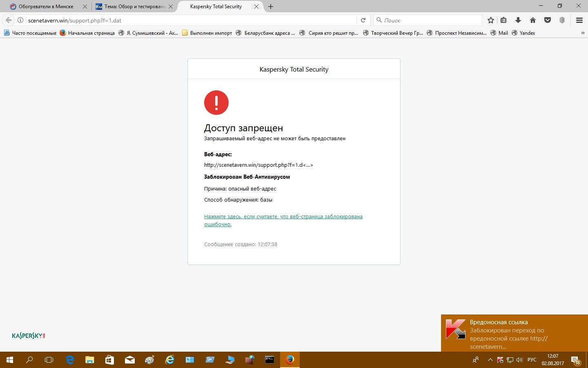Screen dimensions: 588x368
Task: Open the Mail bookmark
Action: pos(499,33)
